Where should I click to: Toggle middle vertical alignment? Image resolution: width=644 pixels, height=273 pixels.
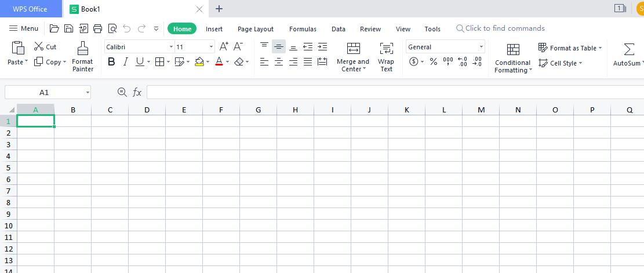pos(278,47)
